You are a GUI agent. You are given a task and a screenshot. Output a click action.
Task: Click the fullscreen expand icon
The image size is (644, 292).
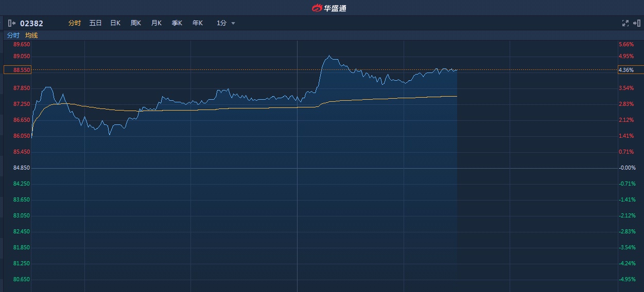[625, 23]
